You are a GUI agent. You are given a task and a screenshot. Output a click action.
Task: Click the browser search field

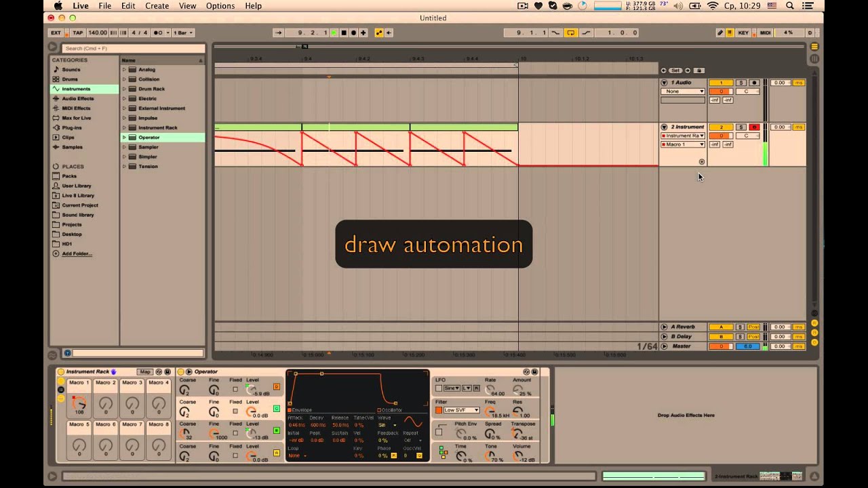point(133,48)
